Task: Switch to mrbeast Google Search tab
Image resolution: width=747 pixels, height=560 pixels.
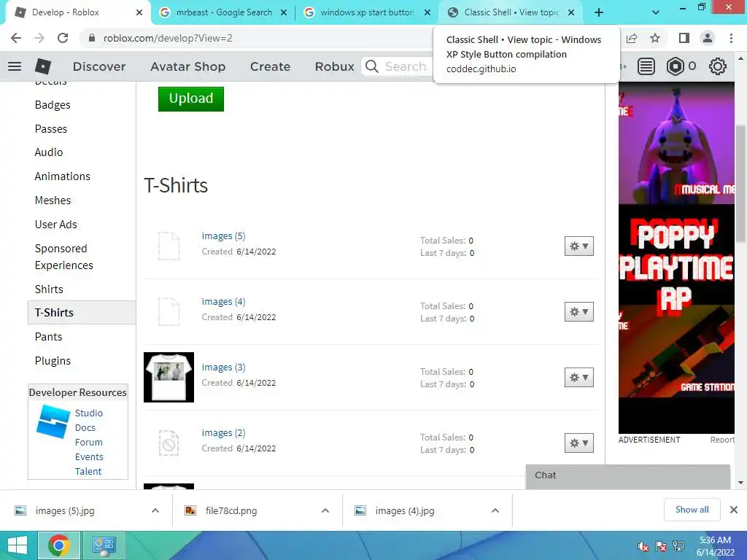Action: [x=223, y=13]
